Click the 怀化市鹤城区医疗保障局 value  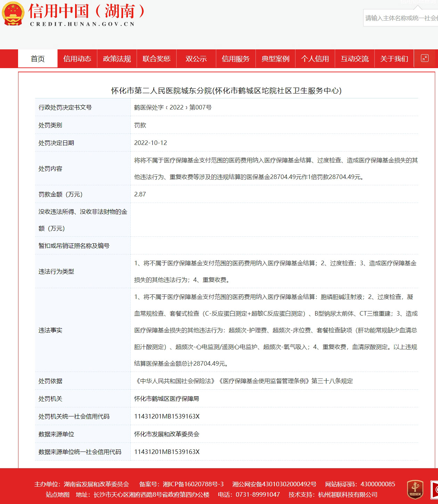[x=167, y=399]
